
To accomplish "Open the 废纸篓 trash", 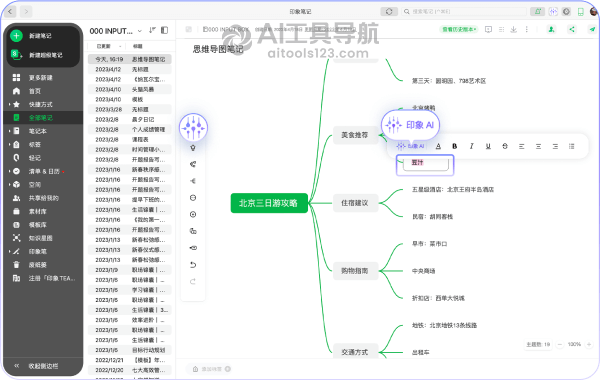I will coord(38,265).
